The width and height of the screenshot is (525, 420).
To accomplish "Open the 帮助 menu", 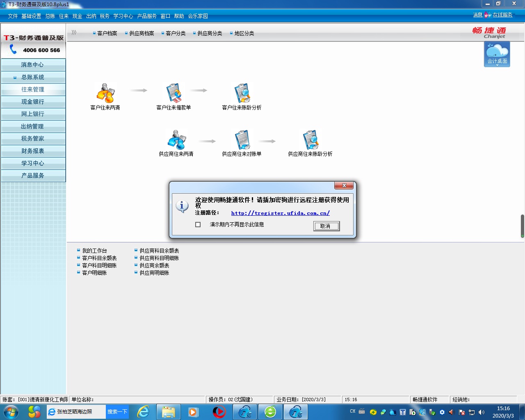I will pyautogui.click(x=179, y=16).
